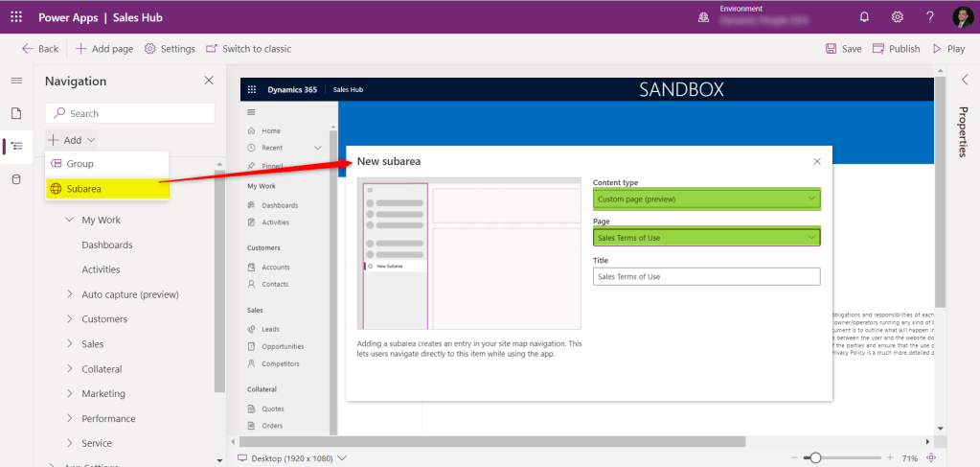Choose Group from the Add menu

click(x=80, y=164)
